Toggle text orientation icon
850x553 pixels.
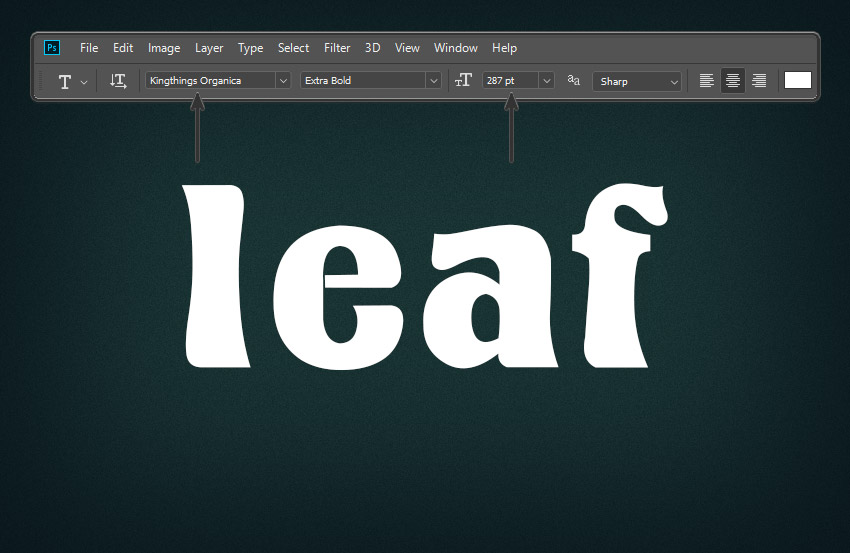click(118, 81)
